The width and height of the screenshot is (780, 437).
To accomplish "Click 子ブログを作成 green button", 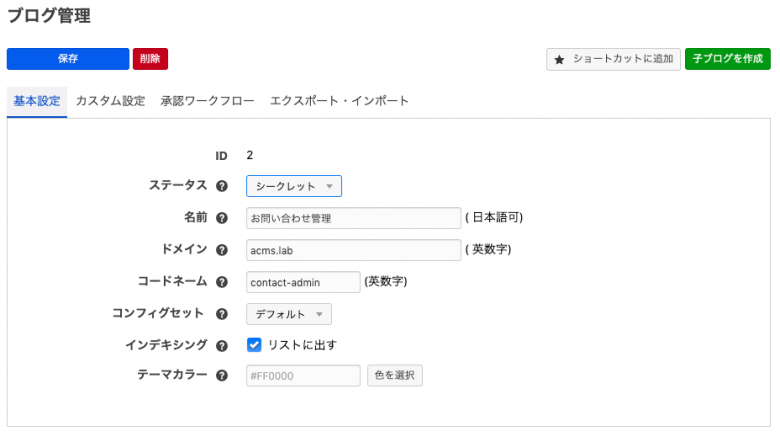I will pyautogui.click(x=727, y=59).
